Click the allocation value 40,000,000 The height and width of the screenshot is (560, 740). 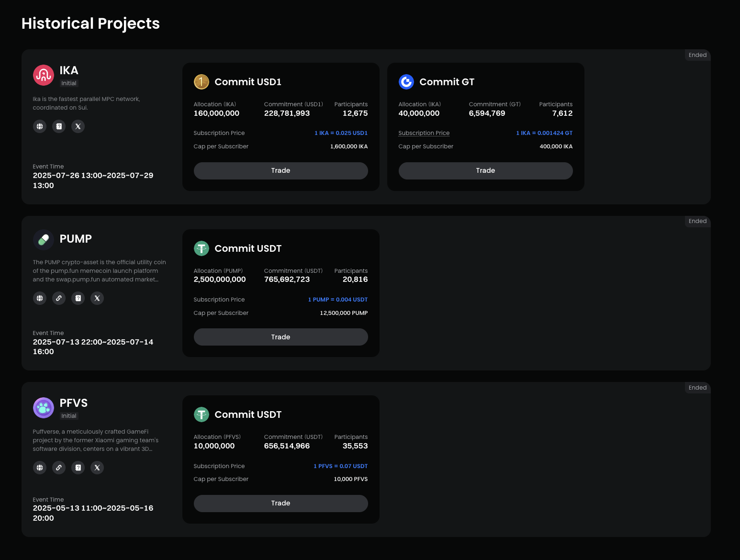[x=419, y=113]
